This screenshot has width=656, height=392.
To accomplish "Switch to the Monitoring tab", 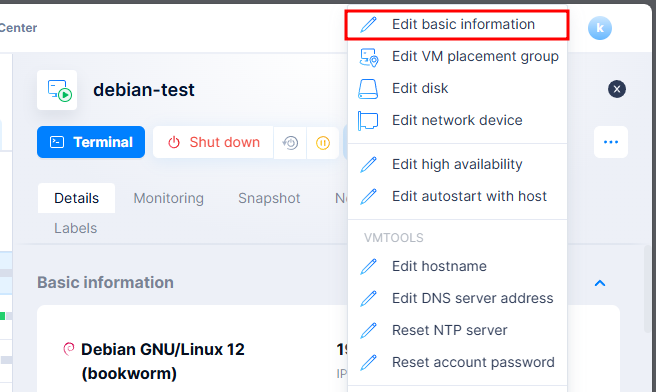I will click(169, 198).
